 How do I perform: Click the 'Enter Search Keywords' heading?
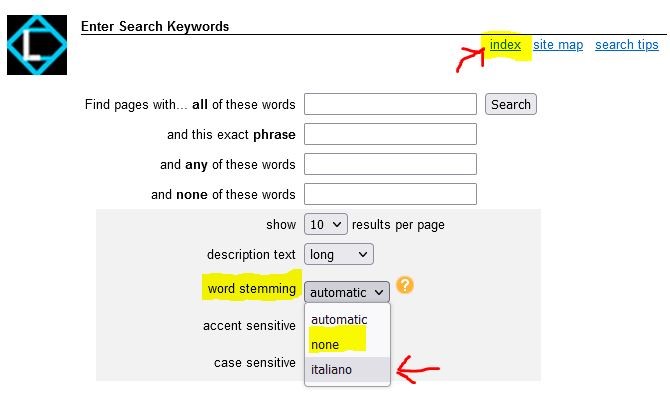(x=155, y=26)
